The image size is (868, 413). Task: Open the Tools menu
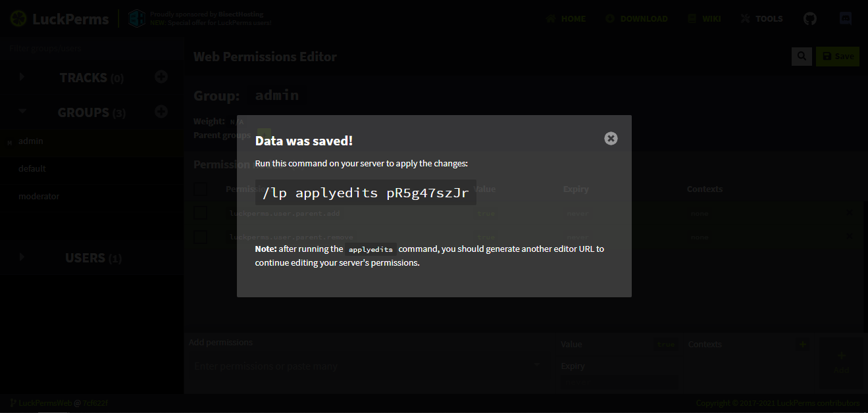click(761, 18)
